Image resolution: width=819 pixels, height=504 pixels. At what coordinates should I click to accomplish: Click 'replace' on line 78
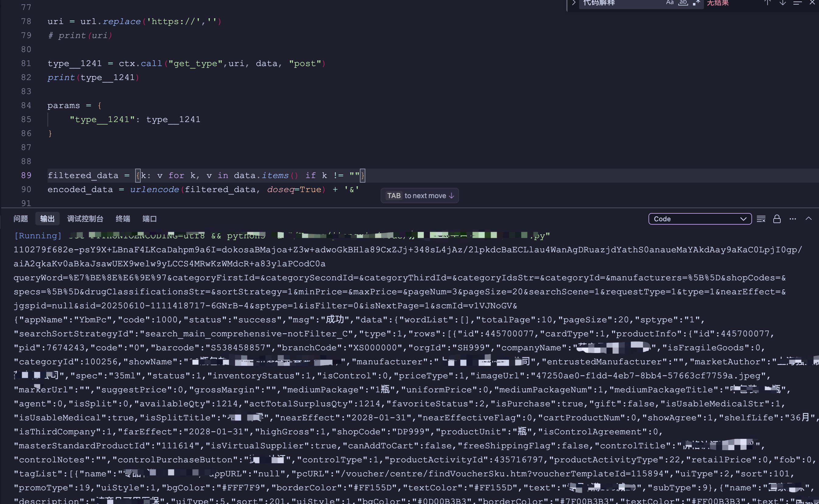point(122,21)
